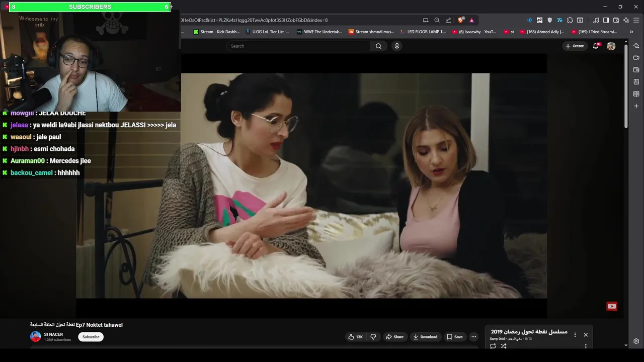Open the WWE The Undertaker bookmark
644x362 pixels.
point(319,32)
